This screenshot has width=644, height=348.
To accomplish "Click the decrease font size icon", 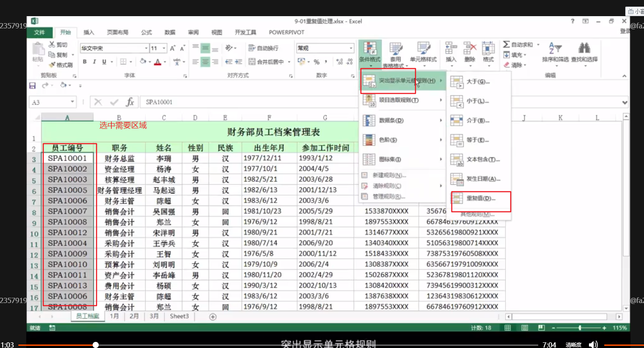I will (x=182, y=48).
